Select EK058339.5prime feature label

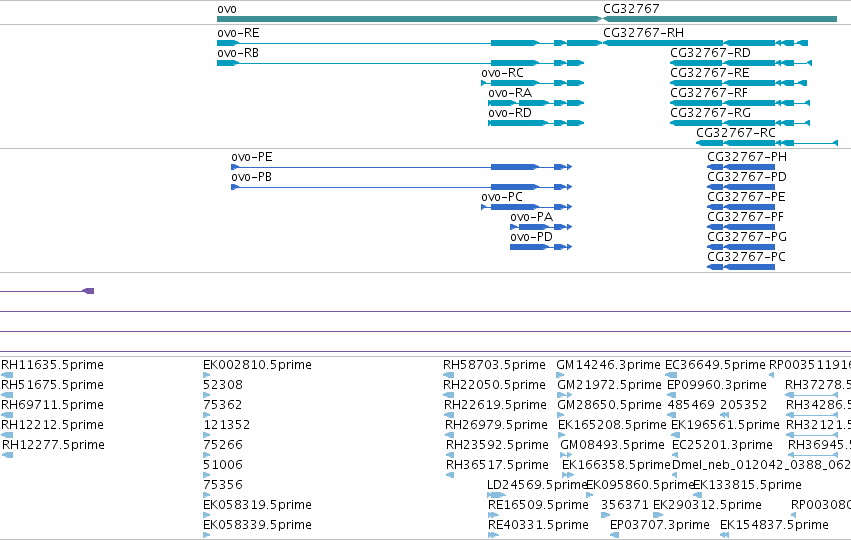(257, 526)
